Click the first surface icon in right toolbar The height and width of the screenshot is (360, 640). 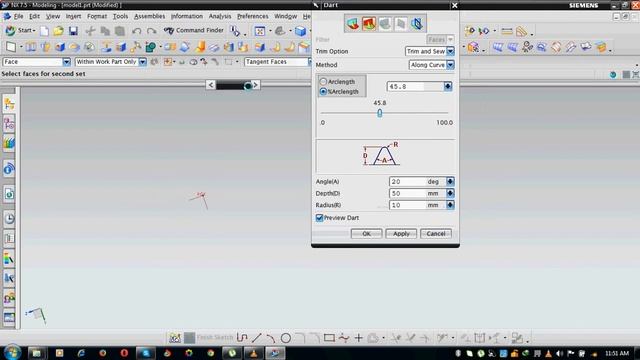[x=498, y=47]
